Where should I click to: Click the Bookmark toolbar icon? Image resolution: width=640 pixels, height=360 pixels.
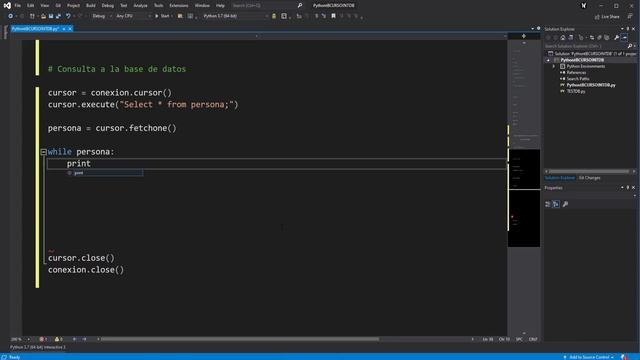pos(333,16)
